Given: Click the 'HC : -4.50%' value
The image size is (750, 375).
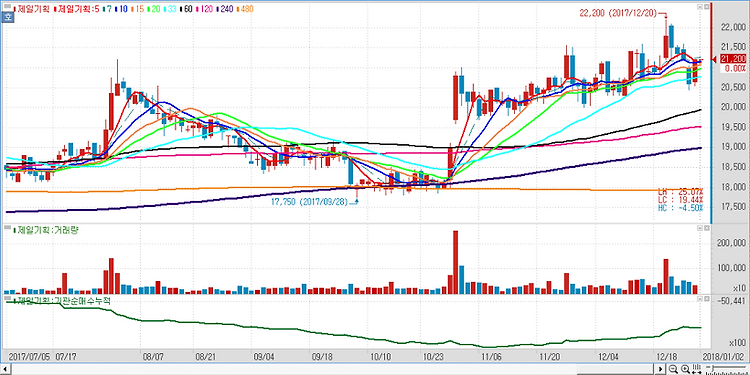Looking at the screenshot, I should tap(681, 207).
